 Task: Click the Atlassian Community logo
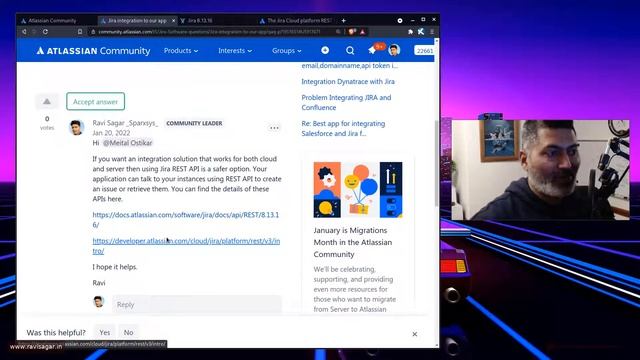pos(93,51)
